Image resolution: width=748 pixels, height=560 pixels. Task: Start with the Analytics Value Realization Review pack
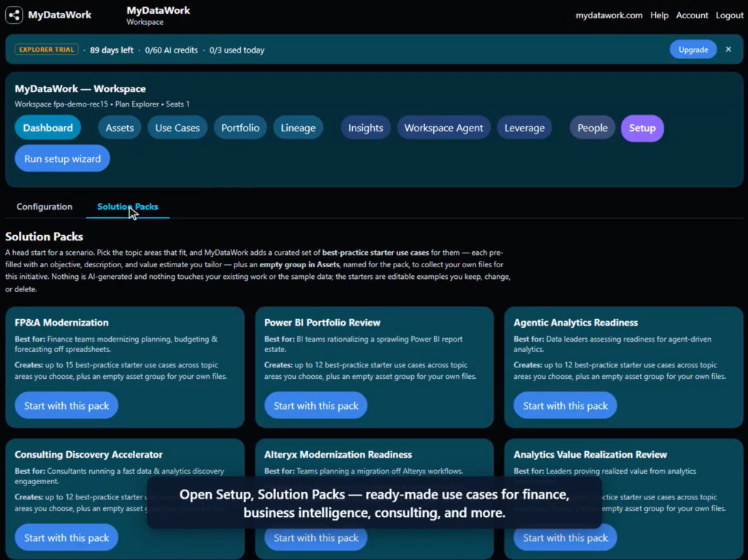pos(565,537)
